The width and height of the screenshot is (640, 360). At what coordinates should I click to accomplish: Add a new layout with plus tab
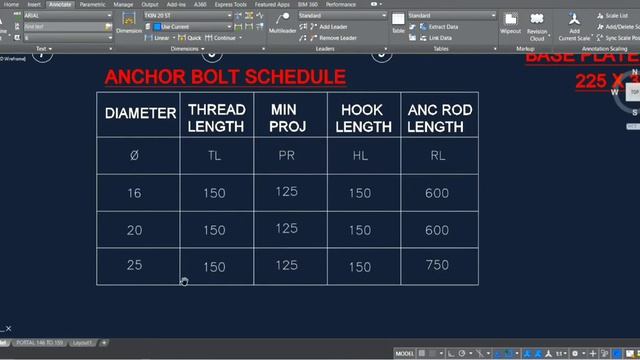point(104,343)
